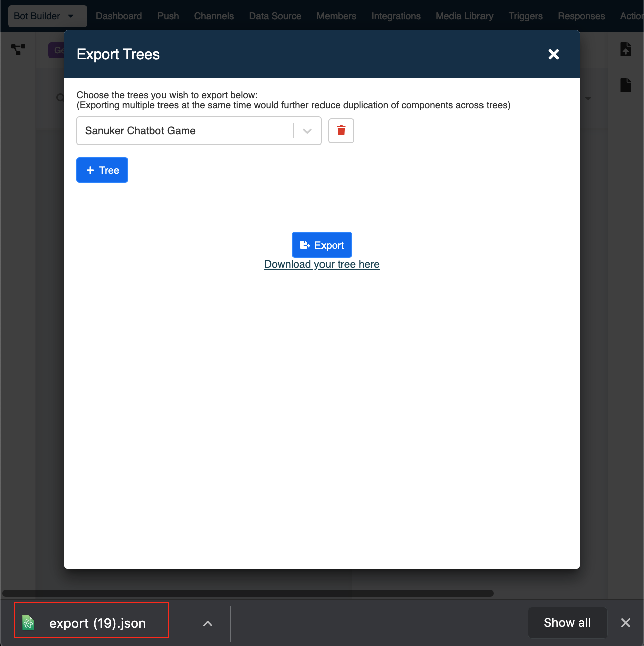Click the upload file icon on right
Image resolution: width=644 pixels, height=646 pixels.
click(x=625, y=49)
